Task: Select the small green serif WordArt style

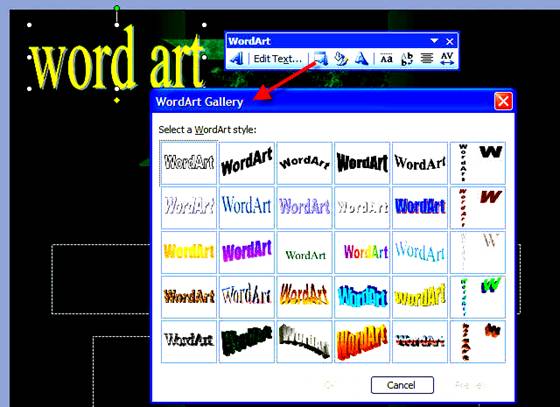Action: 305,252
